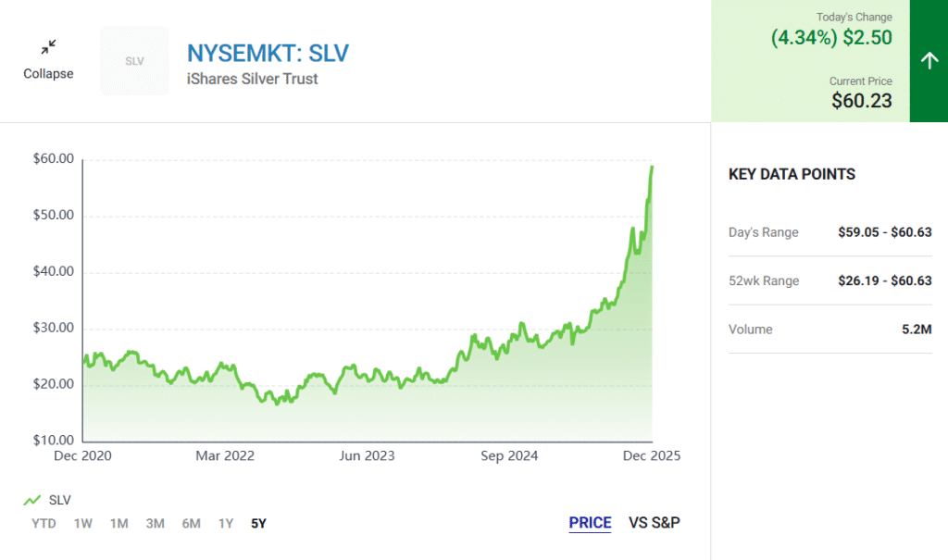Screen dimensions: 948x560
Task: Select the 1W time range
Action: (83, 523)
